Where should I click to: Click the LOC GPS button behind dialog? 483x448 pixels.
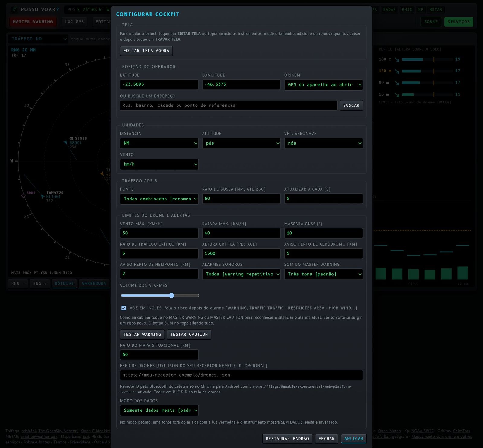(74, 22)
